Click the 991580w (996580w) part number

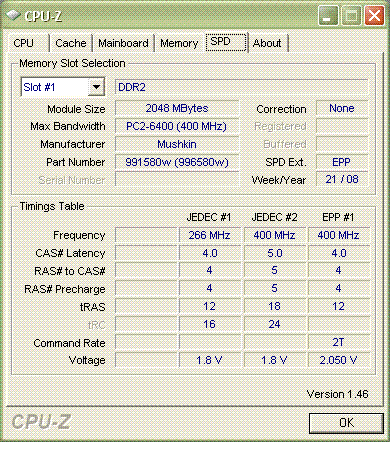(x=177, y=162)
